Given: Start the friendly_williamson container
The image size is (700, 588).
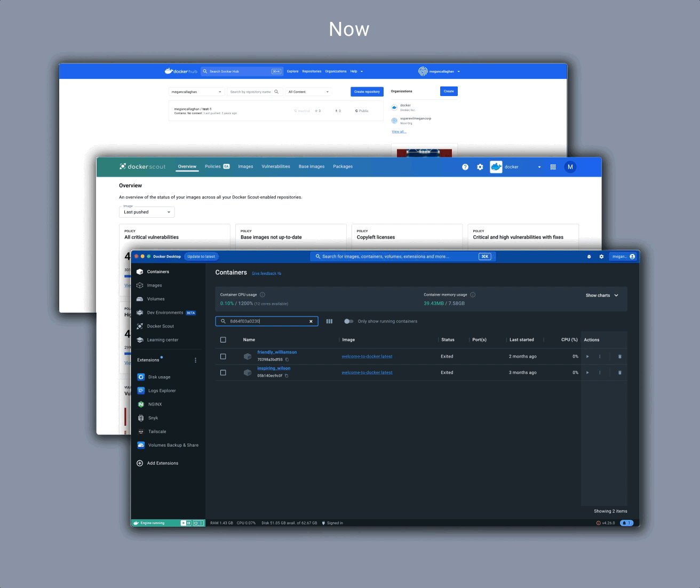Looking at the screenshot, I should (x=587, y=356).
